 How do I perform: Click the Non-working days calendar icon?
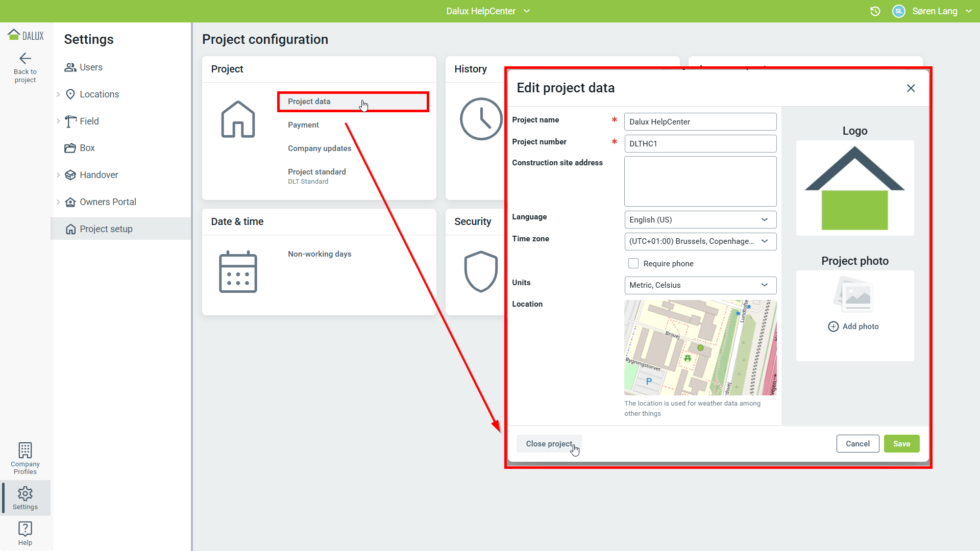(x=238, y=272)
